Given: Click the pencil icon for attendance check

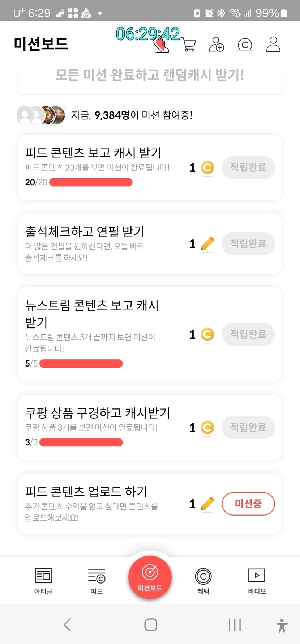Looking at the screenshot, I should 207,244.
